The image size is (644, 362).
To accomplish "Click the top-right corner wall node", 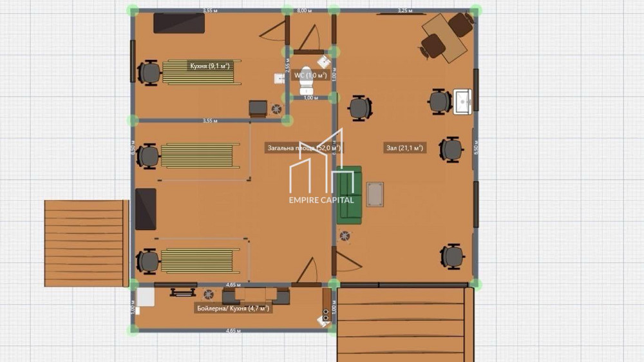I will pos(475,10).
